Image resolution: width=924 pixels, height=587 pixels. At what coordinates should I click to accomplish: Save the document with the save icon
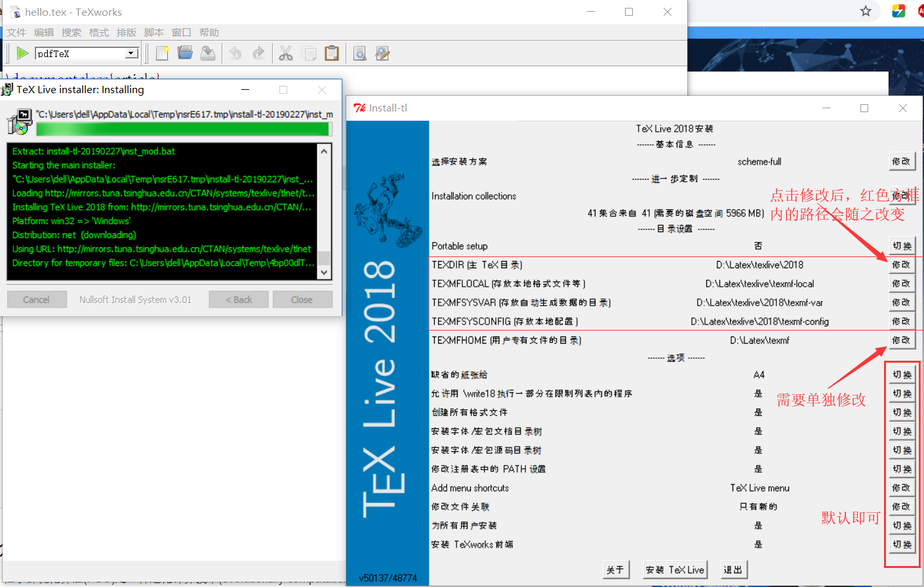click(x=208, y=53)
